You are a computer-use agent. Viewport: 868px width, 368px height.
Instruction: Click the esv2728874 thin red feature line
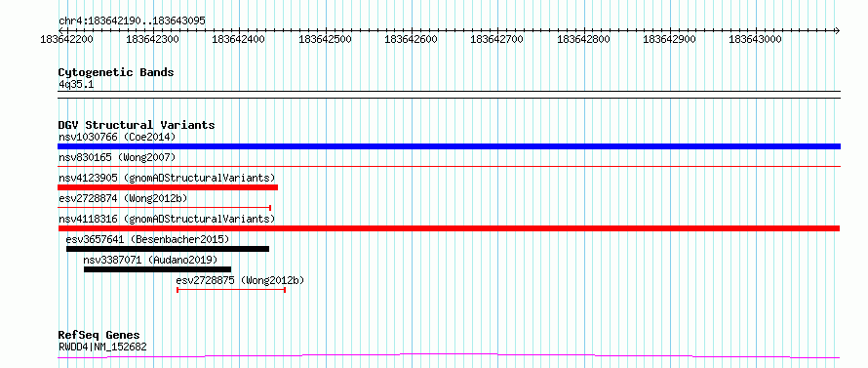click(165, 208)
